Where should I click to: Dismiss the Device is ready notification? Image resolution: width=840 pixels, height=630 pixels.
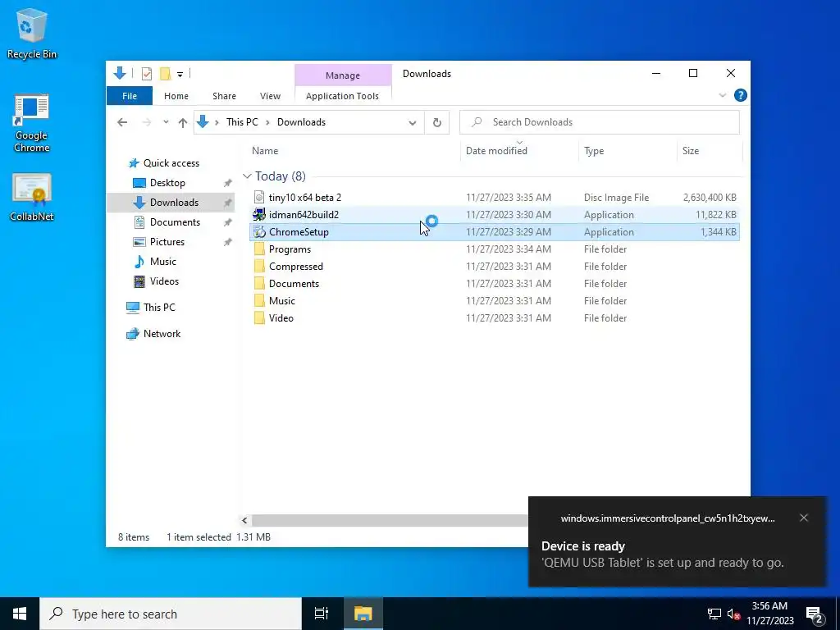804,518
